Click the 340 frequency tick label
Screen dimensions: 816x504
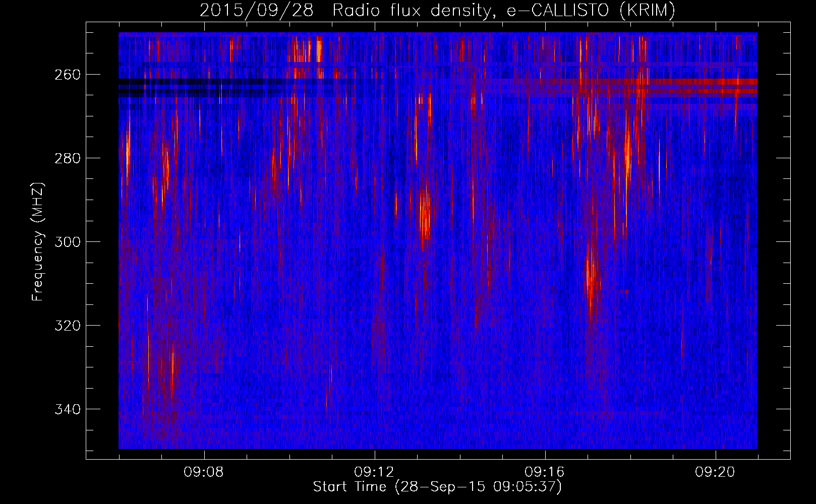pos(67,409)
